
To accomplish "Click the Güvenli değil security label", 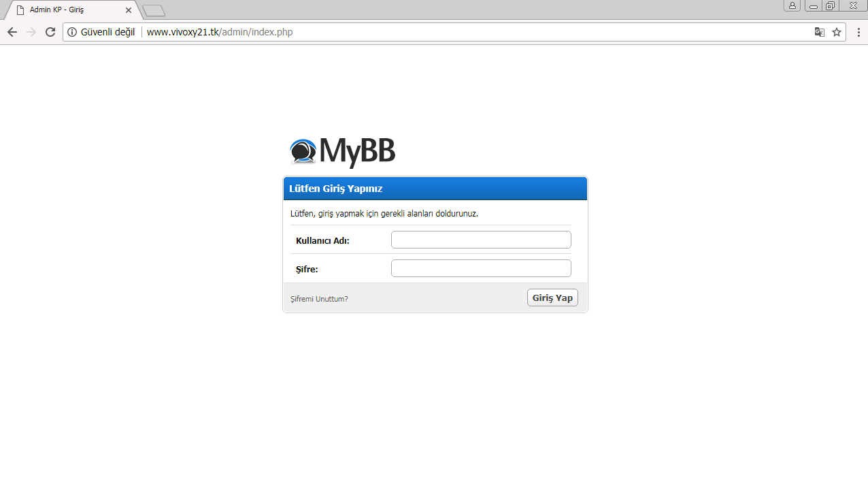I will pyautogui.click(x=107, y=32).
